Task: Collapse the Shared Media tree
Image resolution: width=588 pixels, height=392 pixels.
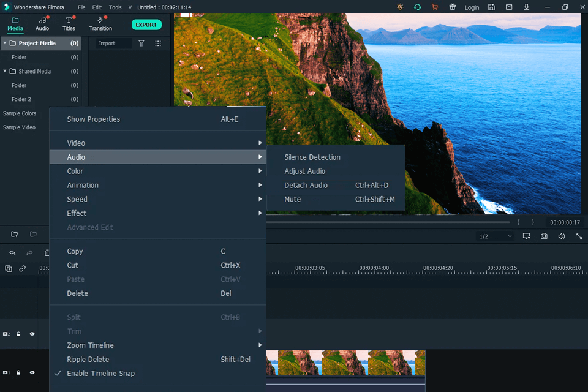Action: click(x=5, y=71)
